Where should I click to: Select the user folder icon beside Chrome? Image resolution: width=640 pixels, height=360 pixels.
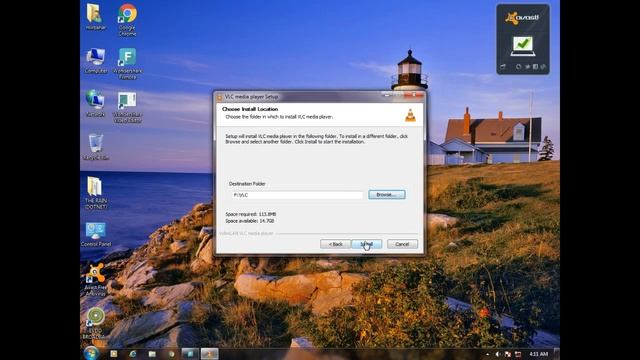click(96, 17)
